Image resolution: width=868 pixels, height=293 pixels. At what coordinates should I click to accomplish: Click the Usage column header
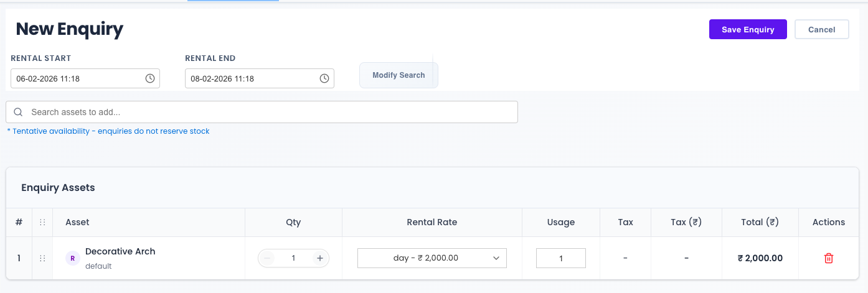[x=561, y=222]
